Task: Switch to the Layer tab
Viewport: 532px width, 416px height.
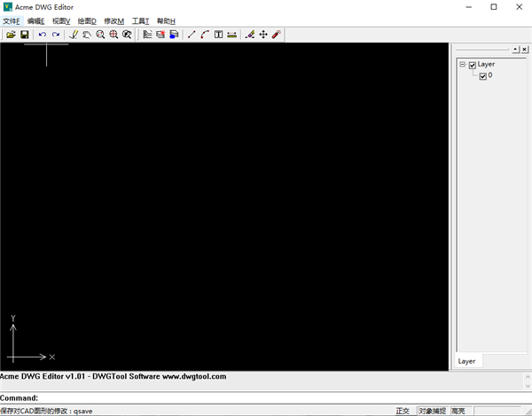Action: (466, 361)
